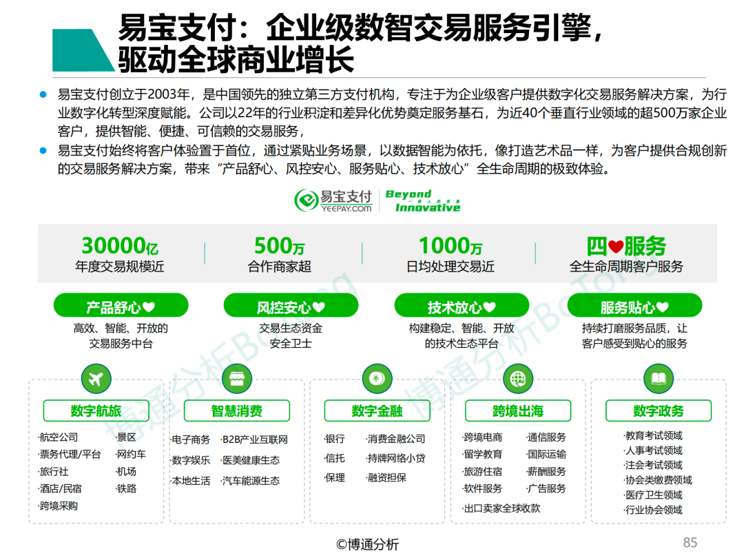Click 国际运输 list item
This screenshot has width=744, height=560.
(546, 454)
